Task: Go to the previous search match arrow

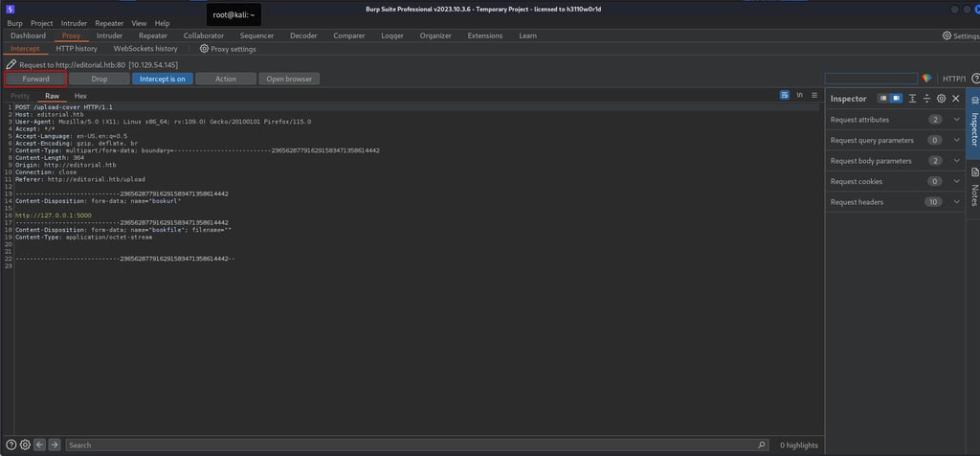Action: click(x=39, y=445)
